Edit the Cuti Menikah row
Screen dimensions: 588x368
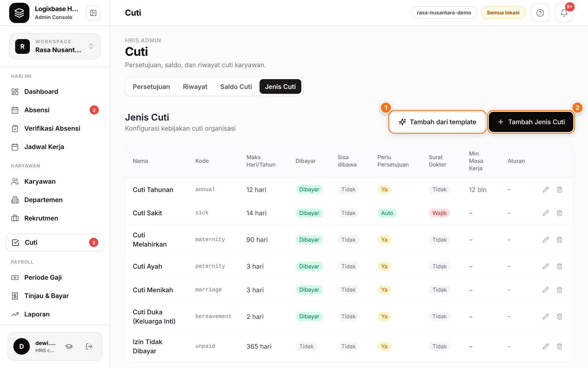pos(545,290)
